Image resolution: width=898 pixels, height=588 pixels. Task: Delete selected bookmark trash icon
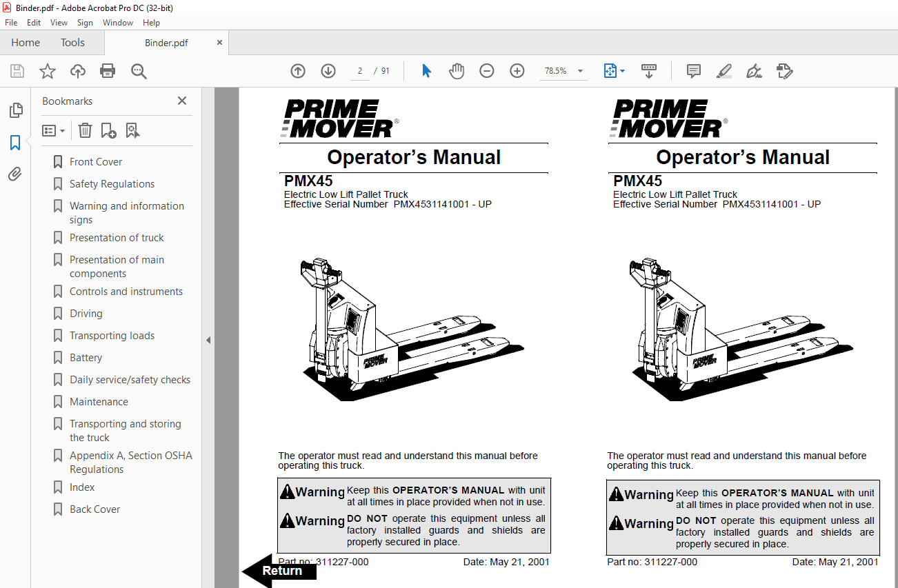click(x=85, y=130)
